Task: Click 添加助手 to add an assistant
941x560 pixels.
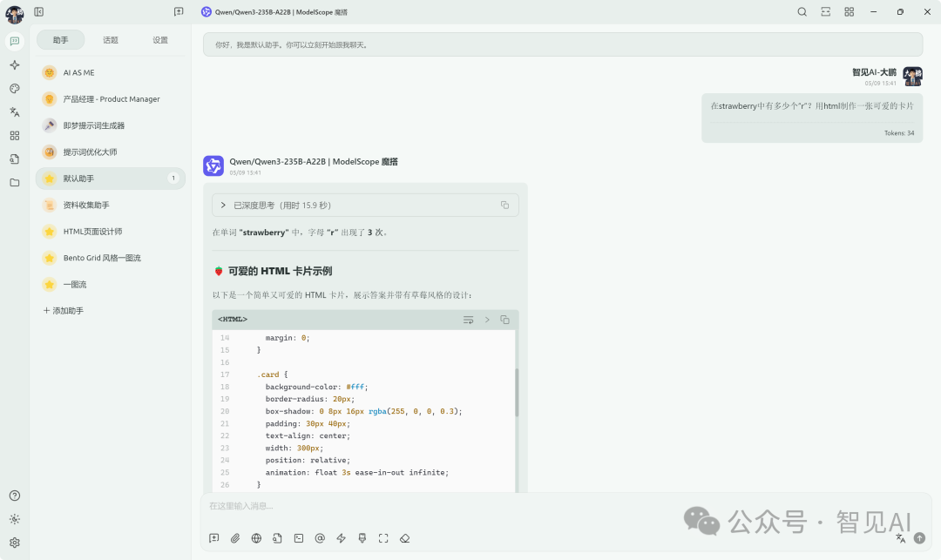Action: pyautogui.click(x=64, y=311)
